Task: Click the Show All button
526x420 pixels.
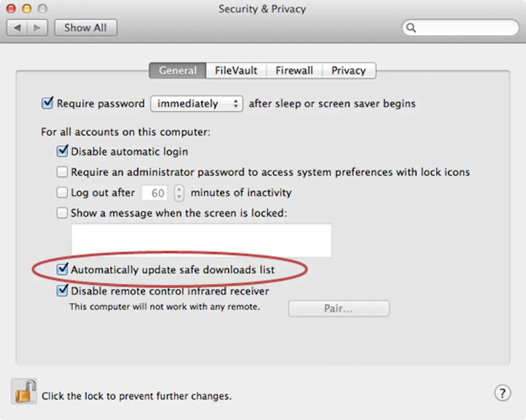Action: pos(86,27)
